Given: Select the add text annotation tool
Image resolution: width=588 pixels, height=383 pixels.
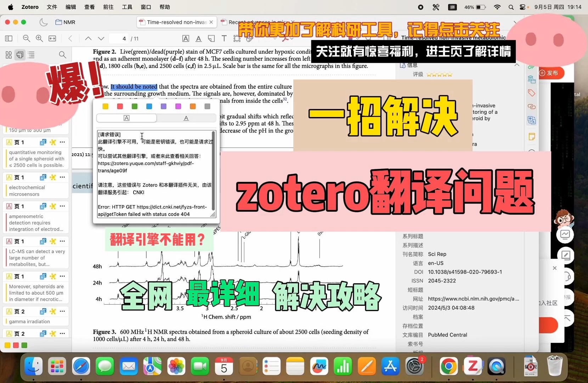Looking at the screenshot, I should point(224,38).
